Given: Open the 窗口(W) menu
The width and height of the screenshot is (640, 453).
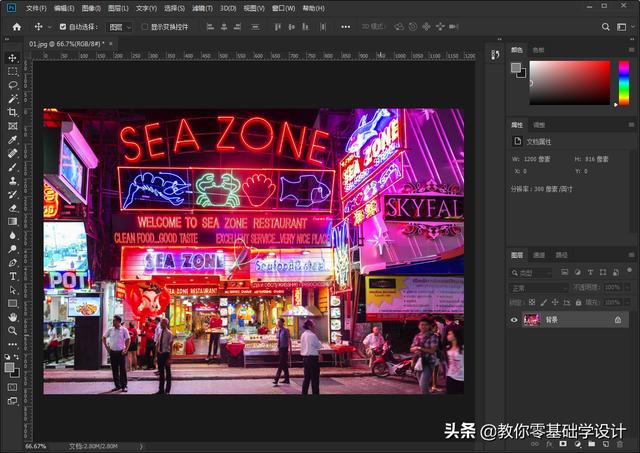Looking at the screenshot, I should coord(284,8).
